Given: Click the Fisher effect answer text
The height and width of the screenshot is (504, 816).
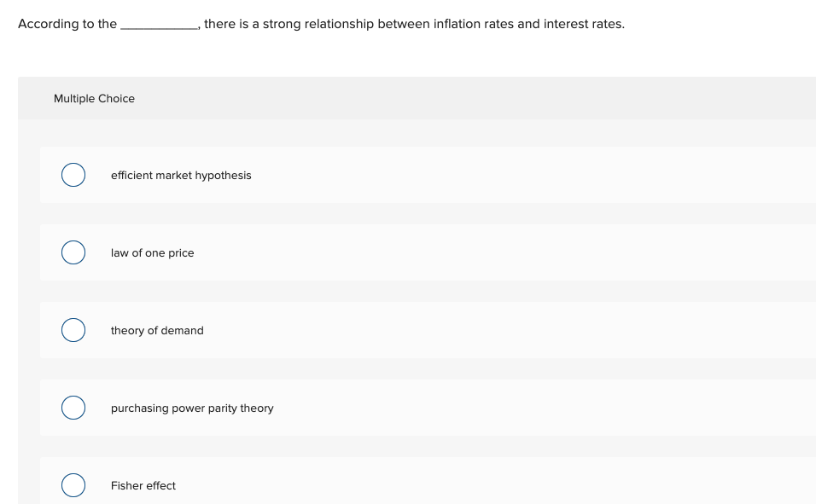Looking at the screenshot, I should 143,485.
